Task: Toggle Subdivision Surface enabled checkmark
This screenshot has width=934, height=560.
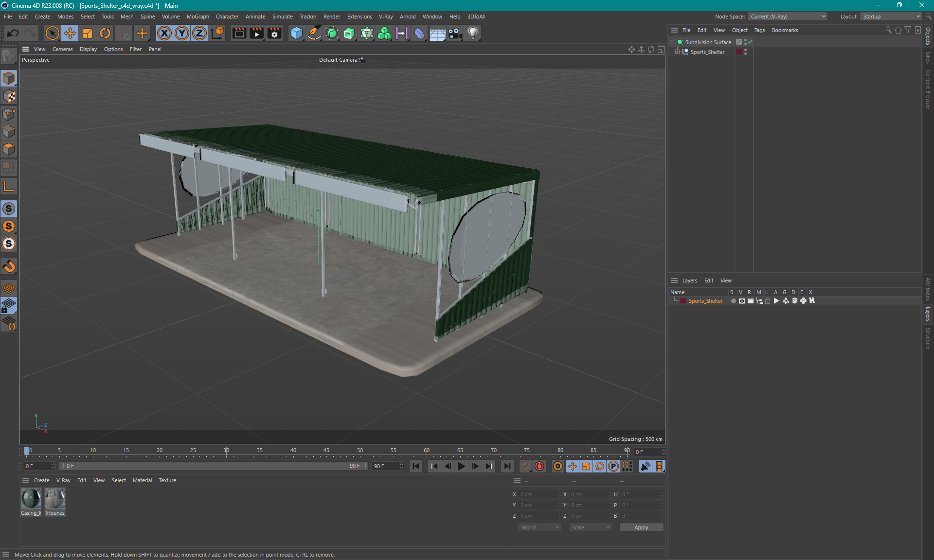Action: click(x=750, y=42)
